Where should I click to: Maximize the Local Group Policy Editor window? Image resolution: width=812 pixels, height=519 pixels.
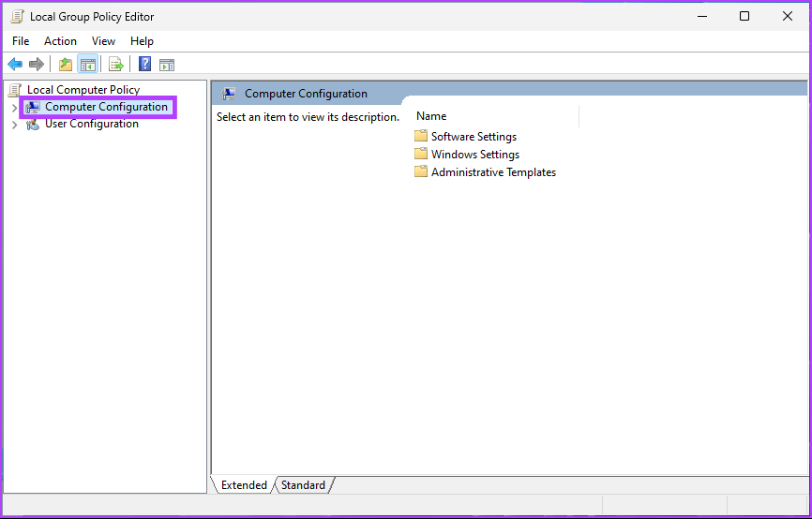pyautogui.click(x=744, y=17)
